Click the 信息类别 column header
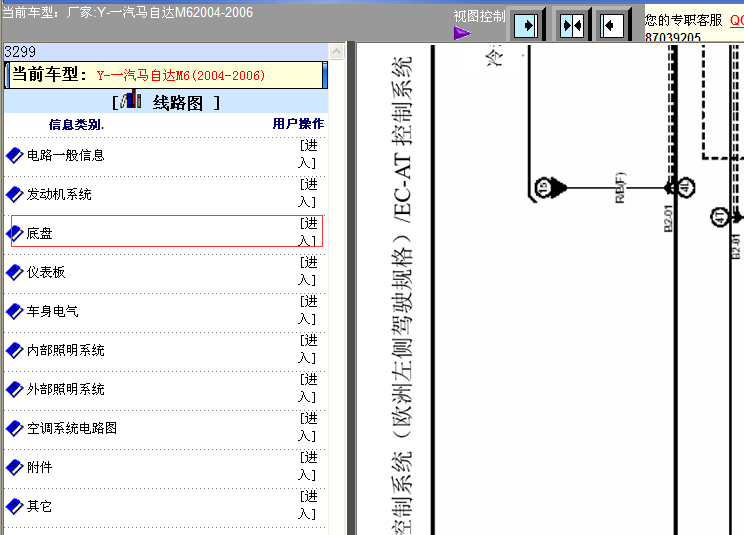Screen dimensions: 744x535 click(76, 124)
